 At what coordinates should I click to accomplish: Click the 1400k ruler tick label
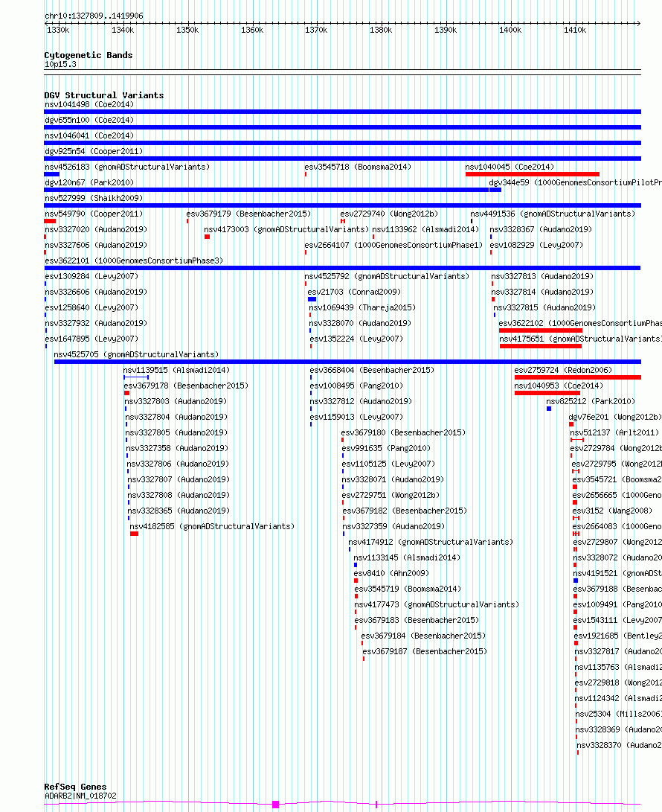tap(510, 30)
